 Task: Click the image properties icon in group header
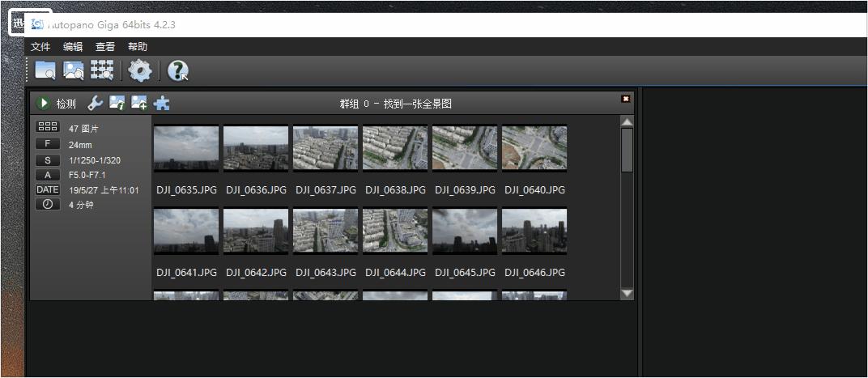pyautogui.click(x=117, y=103)
